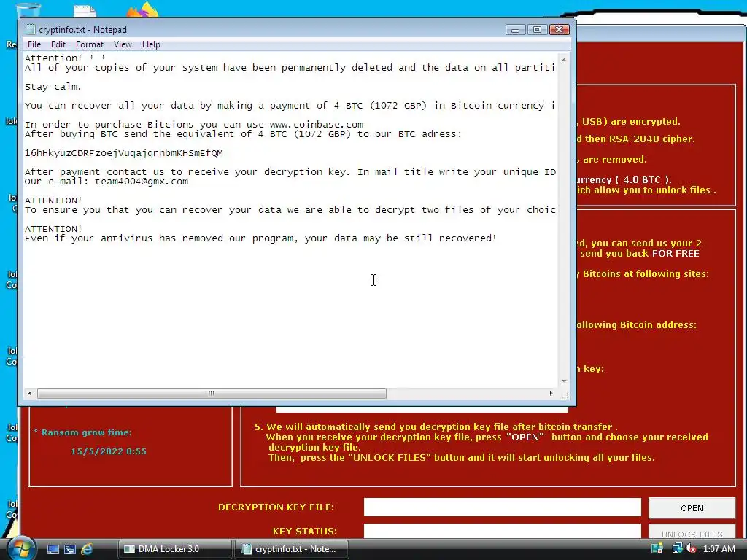
Task: Activate cryptinfo.txt Notepad taskbar button
Action: pyautogui.click(x=292, y=549)
